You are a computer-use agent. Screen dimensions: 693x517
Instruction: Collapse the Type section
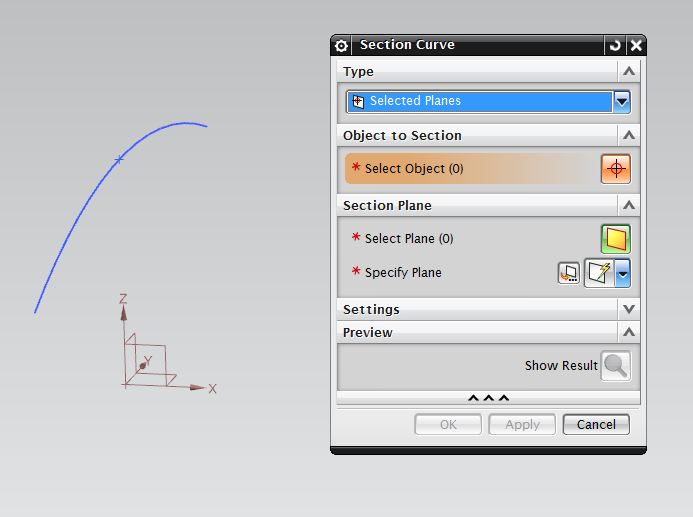tap(628, 71)
